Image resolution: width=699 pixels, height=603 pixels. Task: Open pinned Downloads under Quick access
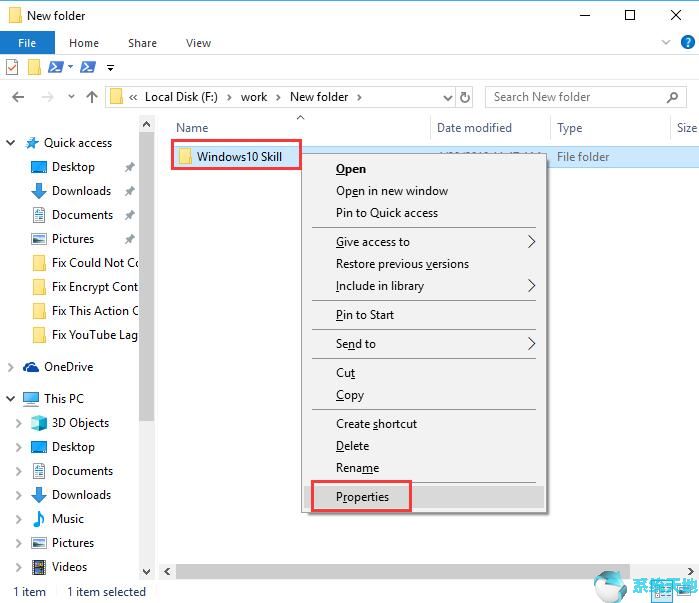(x=81, y=191)
